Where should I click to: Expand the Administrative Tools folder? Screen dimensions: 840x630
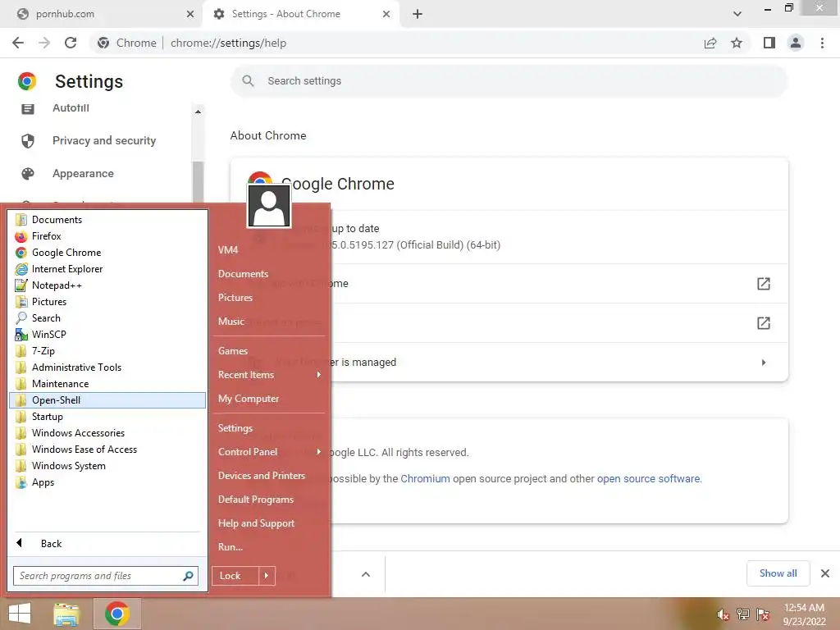coord(107,367)
